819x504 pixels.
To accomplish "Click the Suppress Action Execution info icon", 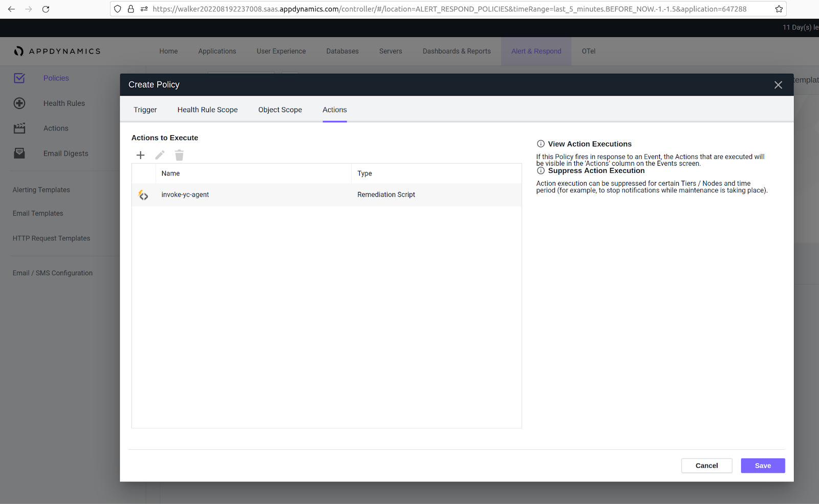I will tap(541, 170).
